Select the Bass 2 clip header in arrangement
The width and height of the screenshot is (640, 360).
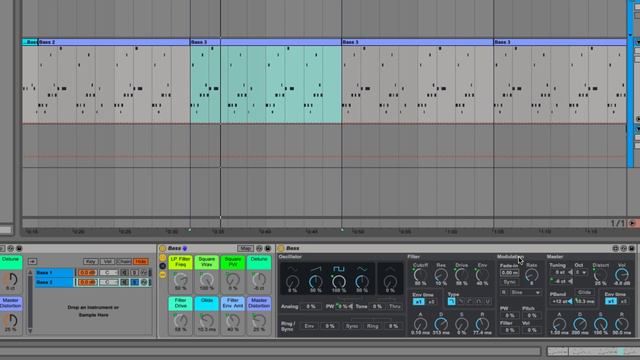pos(114,42)
